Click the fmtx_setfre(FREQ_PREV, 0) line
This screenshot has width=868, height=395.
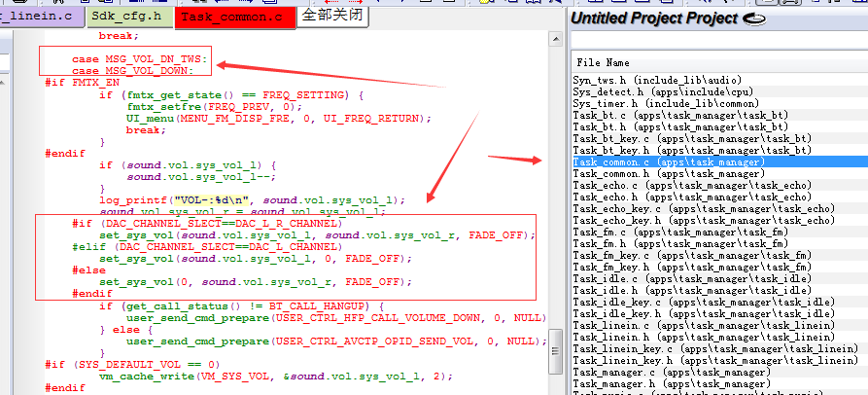tap(214, 106)
